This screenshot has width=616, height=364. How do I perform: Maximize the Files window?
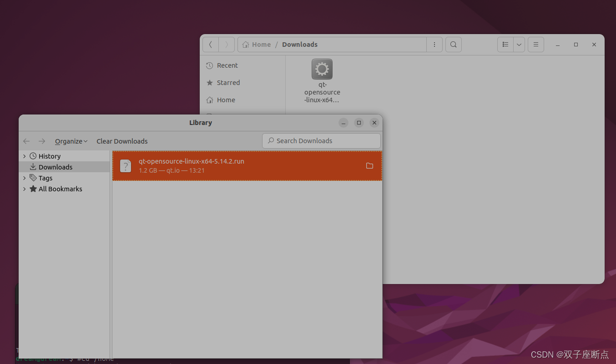point(576,45)
